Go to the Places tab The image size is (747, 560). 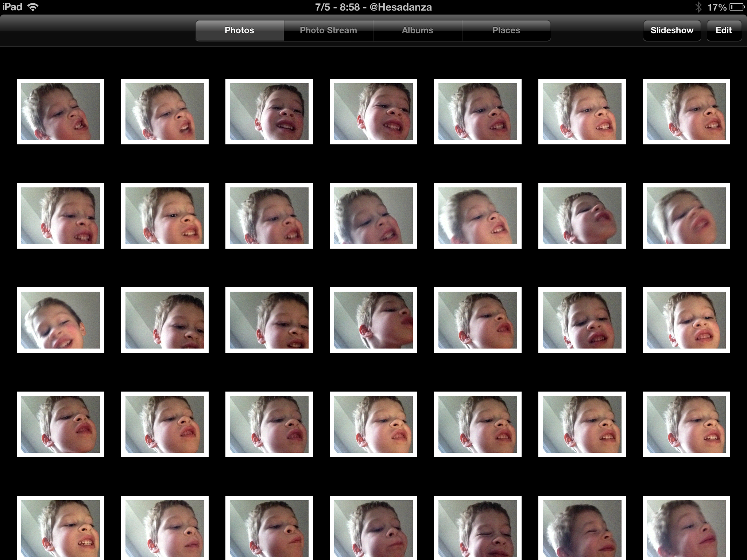tap(506, 30)
